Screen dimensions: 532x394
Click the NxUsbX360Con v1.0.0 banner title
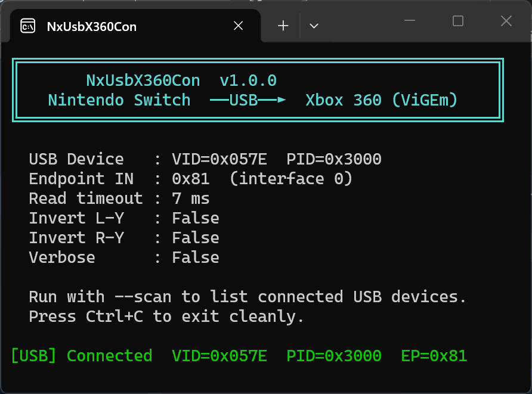181,80
